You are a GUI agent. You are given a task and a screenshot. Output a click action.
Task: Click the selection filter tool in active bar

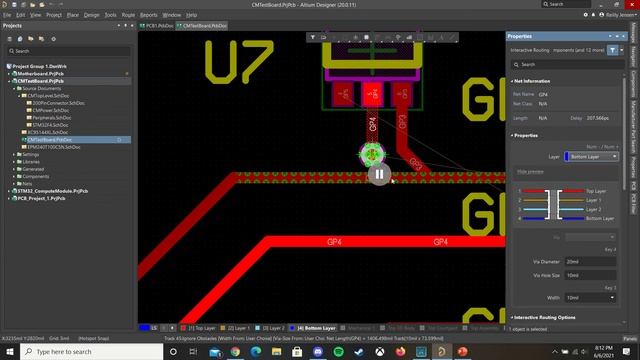(324, 37)
